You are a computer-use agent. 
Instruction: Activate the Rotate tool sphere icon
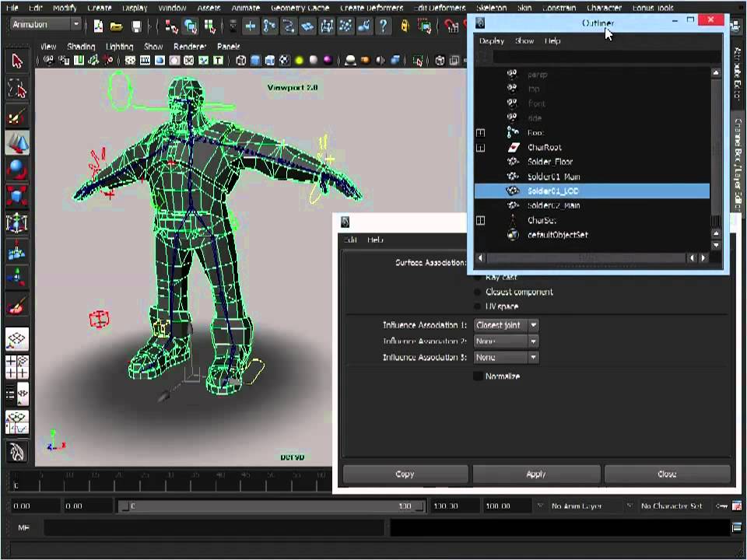17,170
